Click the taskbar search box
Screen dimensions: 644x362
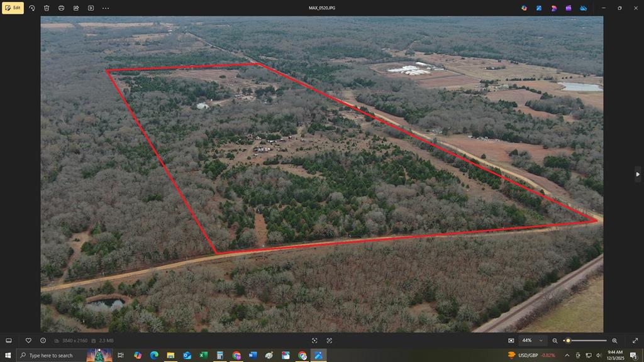[65, 355]
